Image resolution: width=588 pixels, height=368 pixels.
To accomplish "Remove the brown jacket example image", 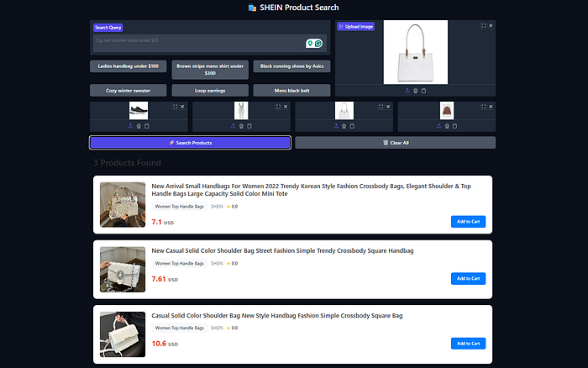I will 491,107.
